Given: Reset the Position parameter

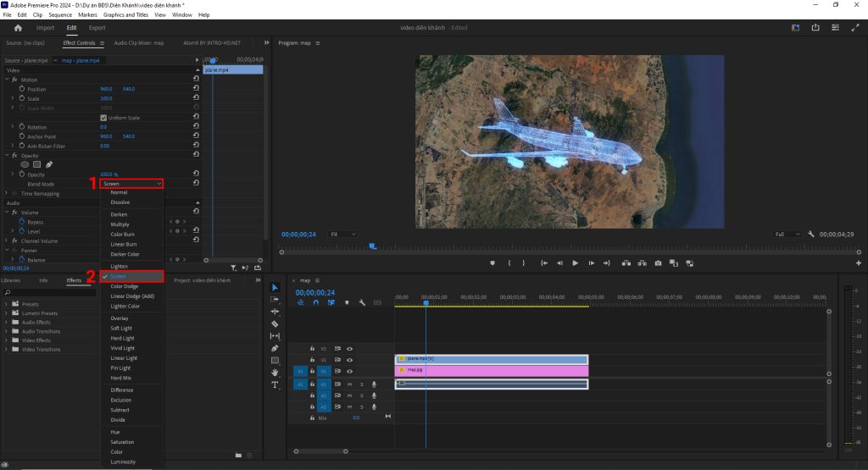Looking at the screenshot, I should coord(196,89).
